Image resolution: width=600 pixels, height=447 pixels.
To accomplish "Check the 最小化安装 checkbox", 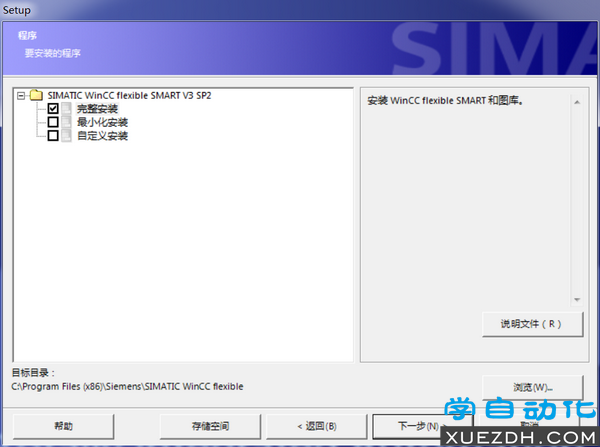I will click(53, 122).
